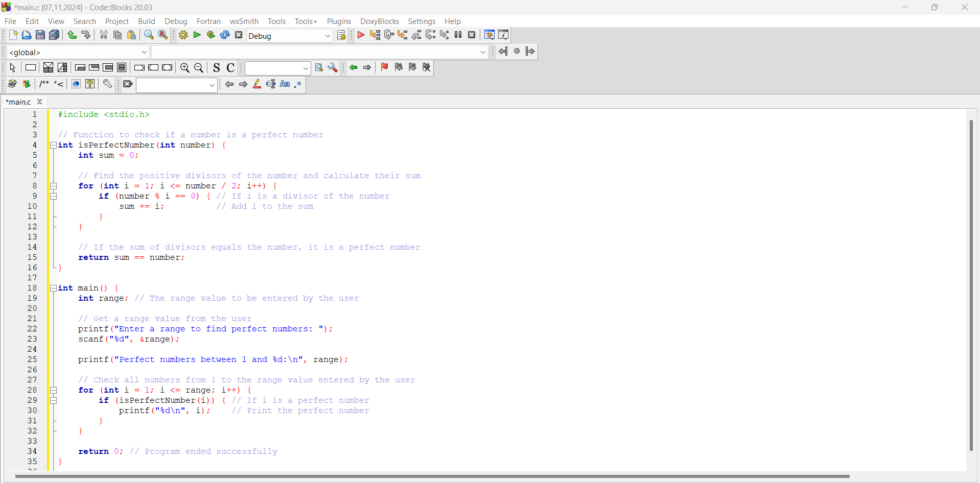The width and height of the screenshot is (980, 483).
Task: Click the Build icon (gear)
Action: [x=182, y=35]
